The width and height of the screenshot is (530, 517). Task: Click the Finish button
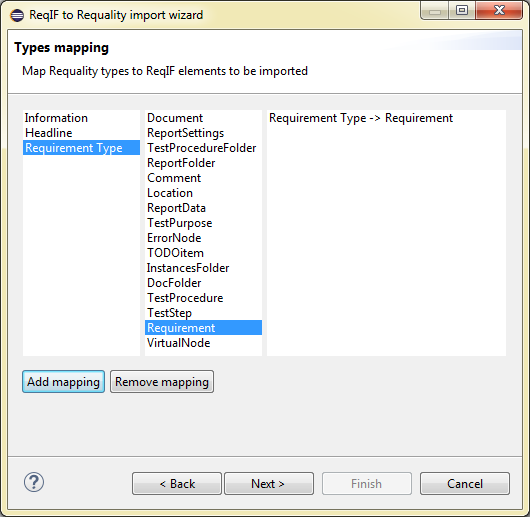(367, 484)
